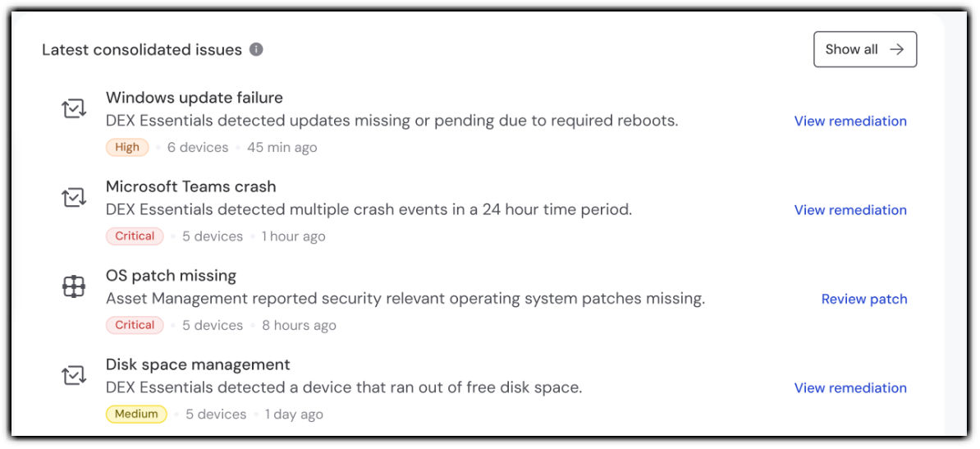980x449 pixels.
Task: Open the Windows update failure issue title
Action: [x=195, y=98]
